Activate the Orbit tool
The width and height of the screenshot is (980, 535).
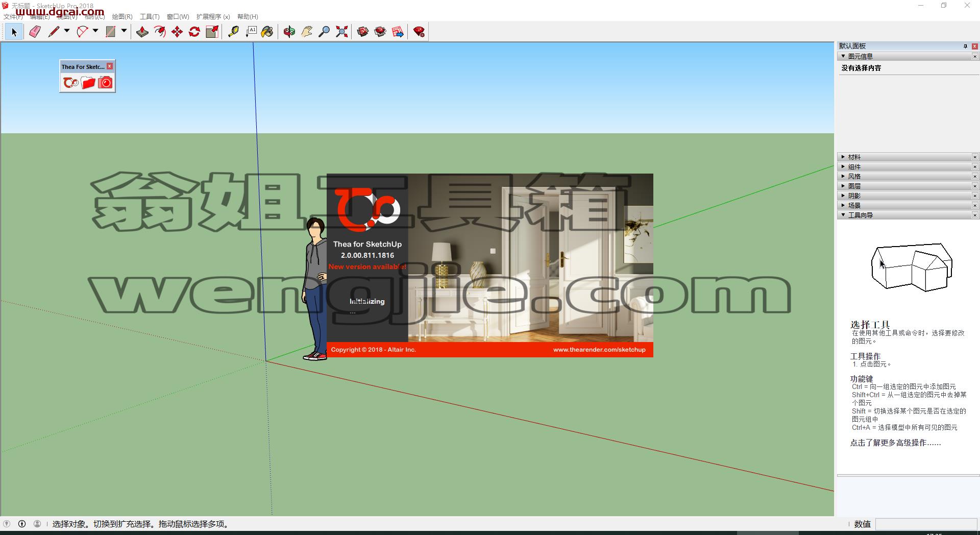click(289, 32)
